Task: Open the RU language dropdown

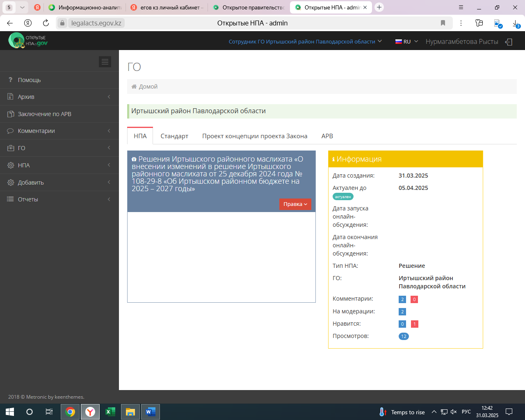Action: [406, 42]
